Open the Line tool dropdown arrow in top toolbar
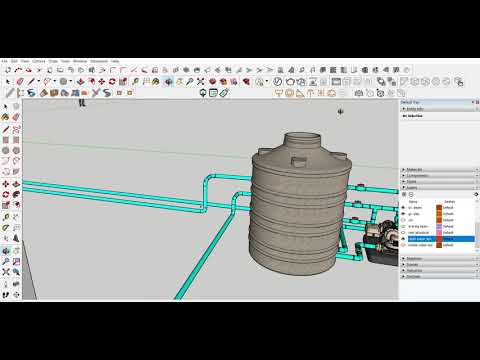The image size is (480, 360). 39,82
